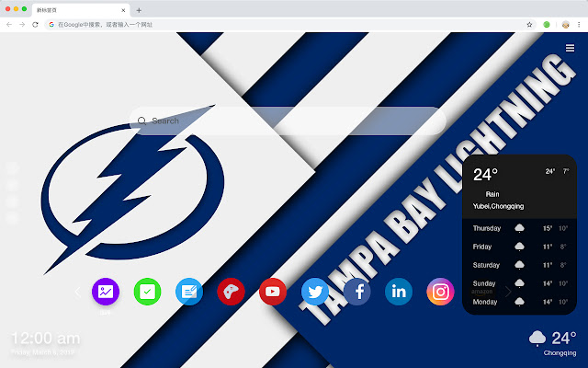Select the new tab page tab

(x=81, y=10)
